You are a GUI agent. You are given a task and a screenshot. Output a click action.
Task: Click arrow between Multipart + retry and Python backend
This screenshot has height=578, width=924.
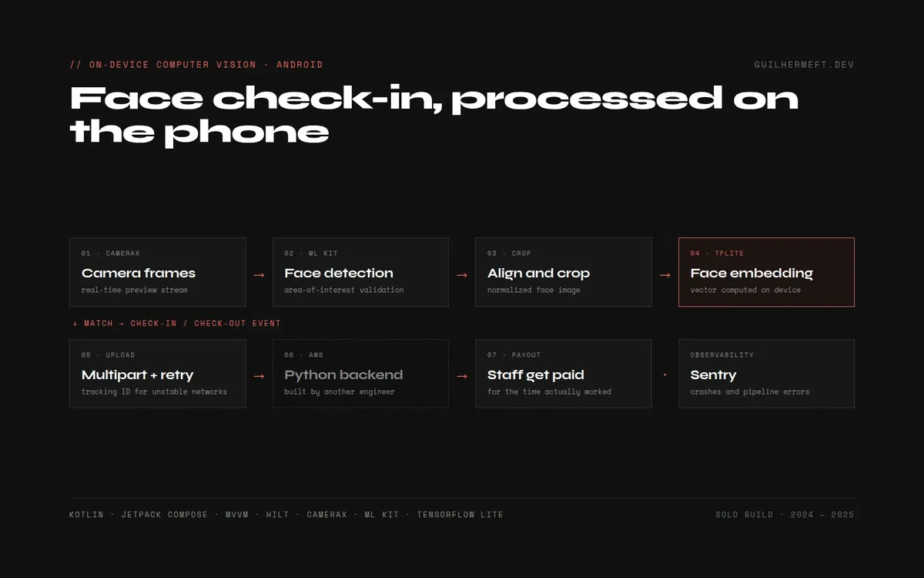(259, 377)
